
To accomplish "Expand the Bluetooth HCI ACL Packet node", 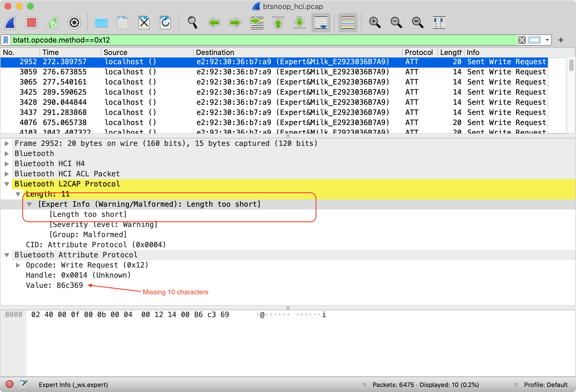I will [x=7, y=174].
